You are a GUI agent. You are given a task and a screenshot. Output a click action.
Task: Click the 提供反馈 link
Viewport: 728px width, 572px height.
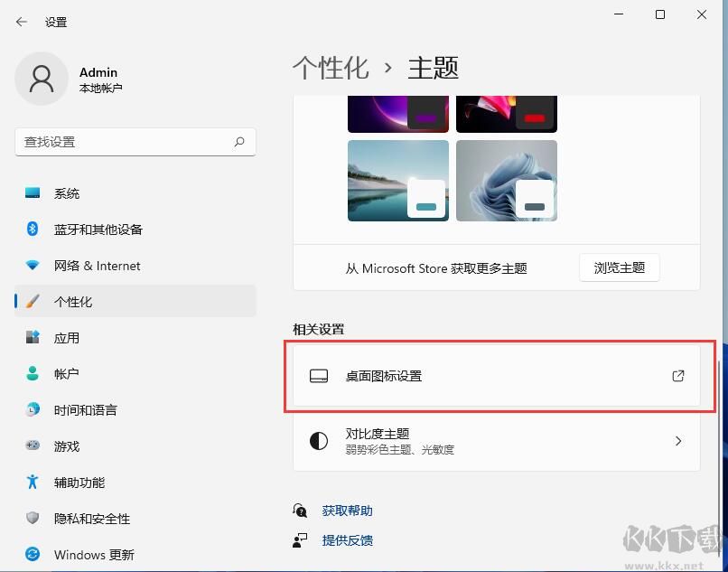(x=347, y=540)
